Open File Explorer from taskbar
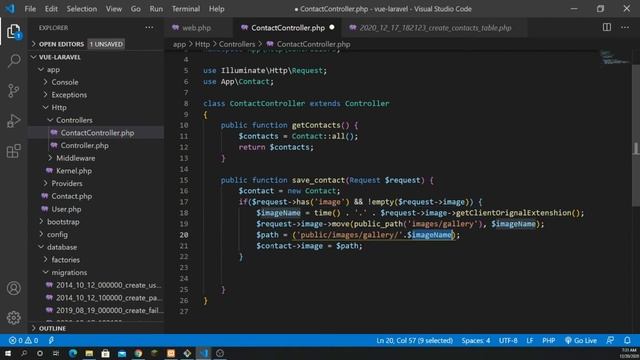The height and width of the screenshot is (360, 640). 89,353
